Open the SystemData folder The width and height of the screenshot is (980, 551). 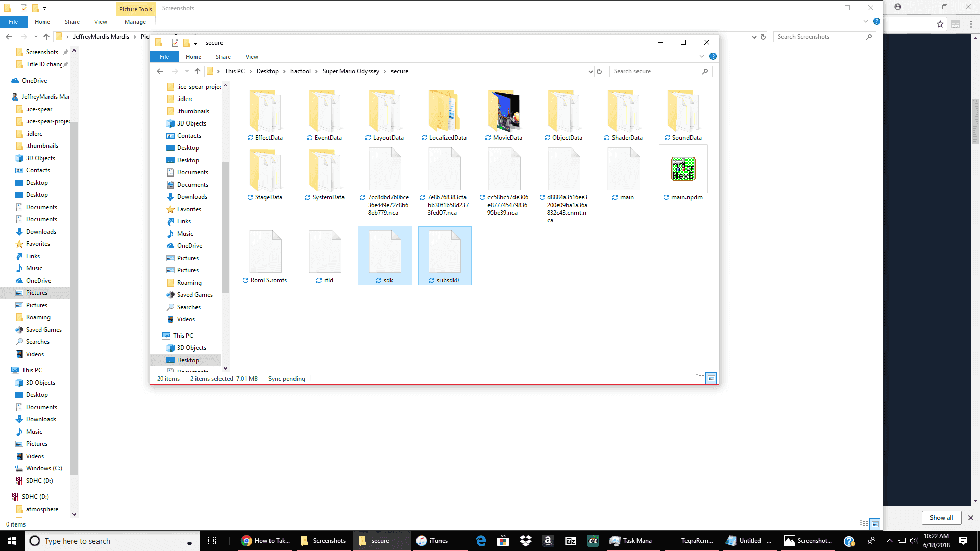point(325,175)
